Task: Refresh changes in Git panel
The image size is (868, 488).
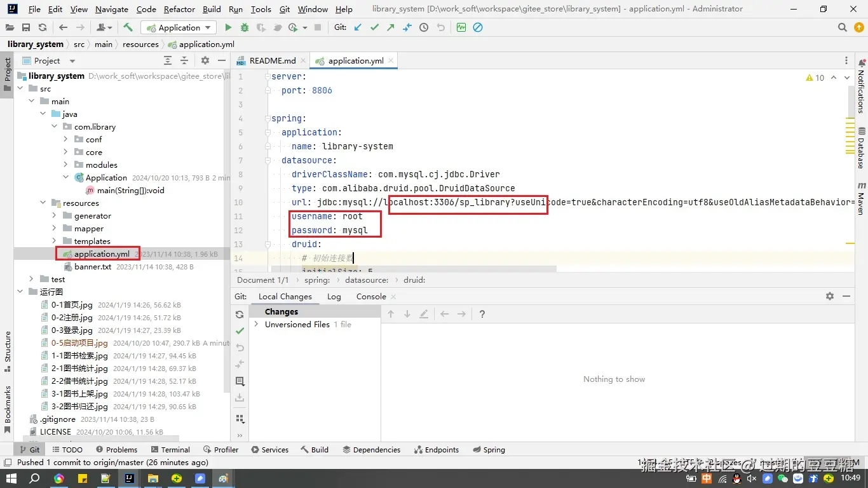Action: (x=240, y=315)
